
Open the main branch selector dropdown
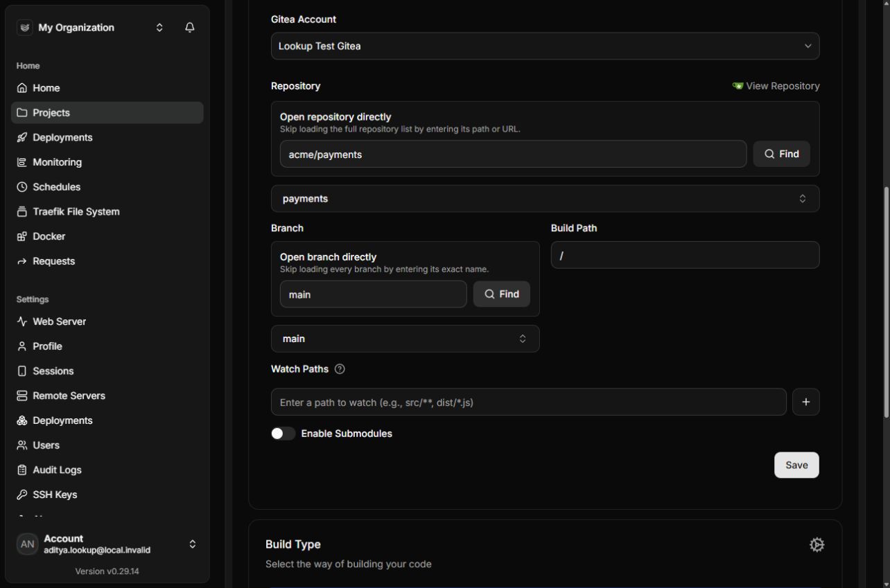click(x=405, y=339)
